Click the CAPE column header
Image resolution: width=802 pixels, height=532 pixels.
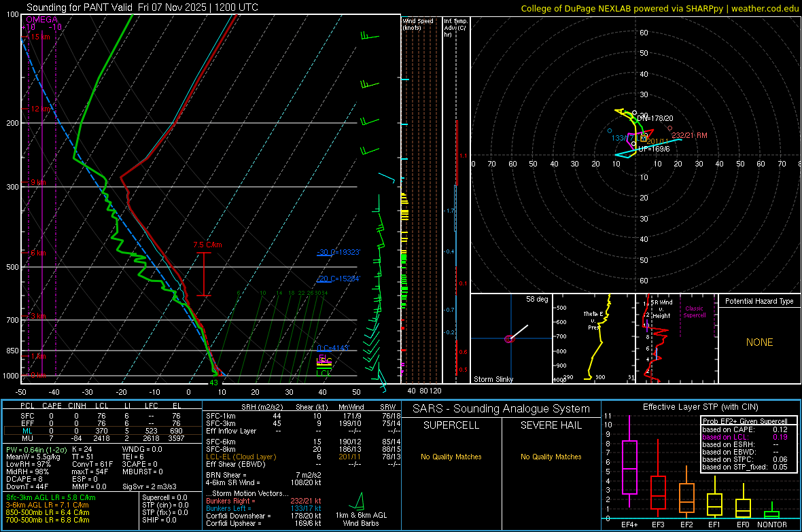(x=52, y=406)
